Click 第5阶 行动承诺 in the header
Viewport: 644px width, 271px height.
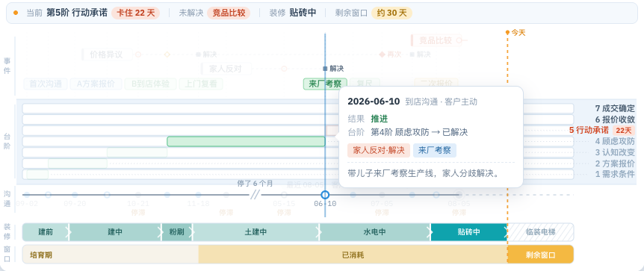pyautogui.click(x=77, y=13)
